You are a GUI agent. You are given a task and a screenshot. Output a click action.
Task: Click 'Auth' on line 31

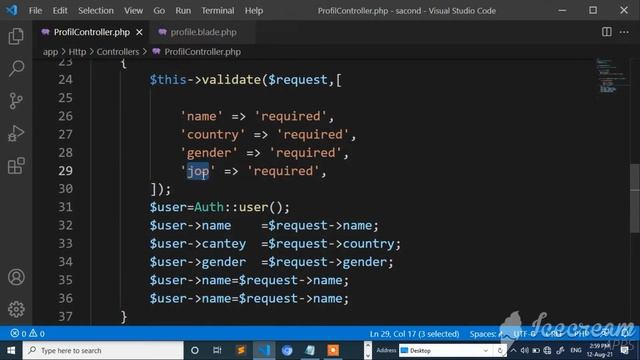(x=209, y=207)
